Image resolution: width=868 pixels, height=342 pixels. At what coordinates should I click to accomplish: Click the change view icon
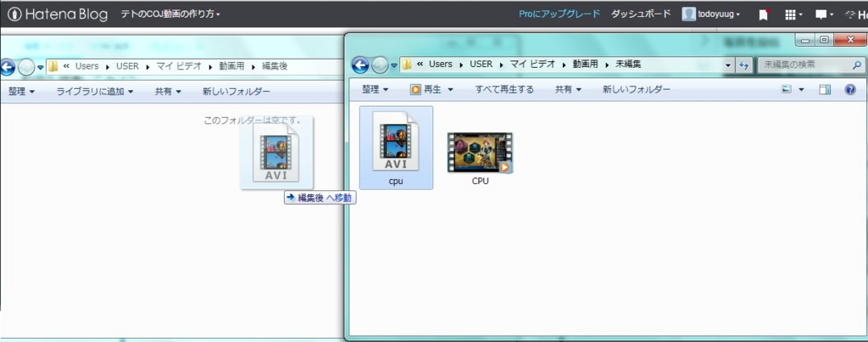[x=786, y=89]
